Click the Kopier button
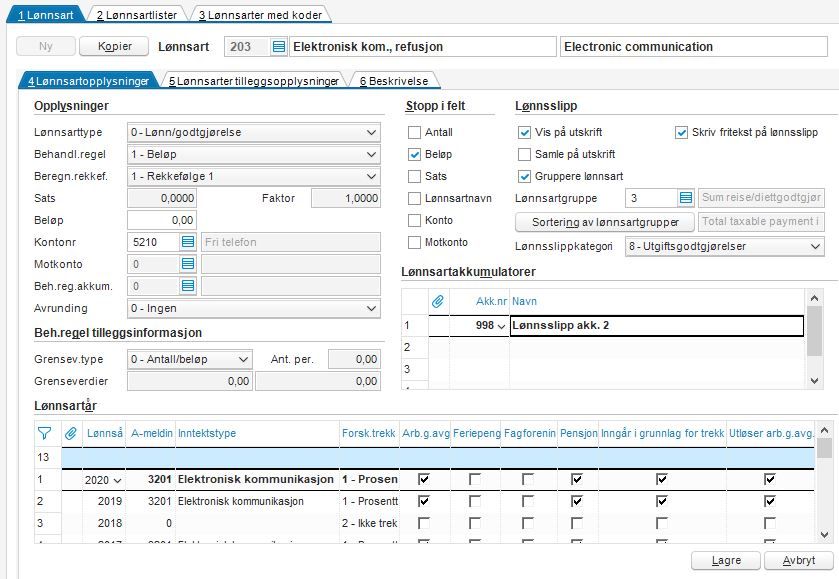This screenshot has height=579, width=839. click(x=114, y=46)
